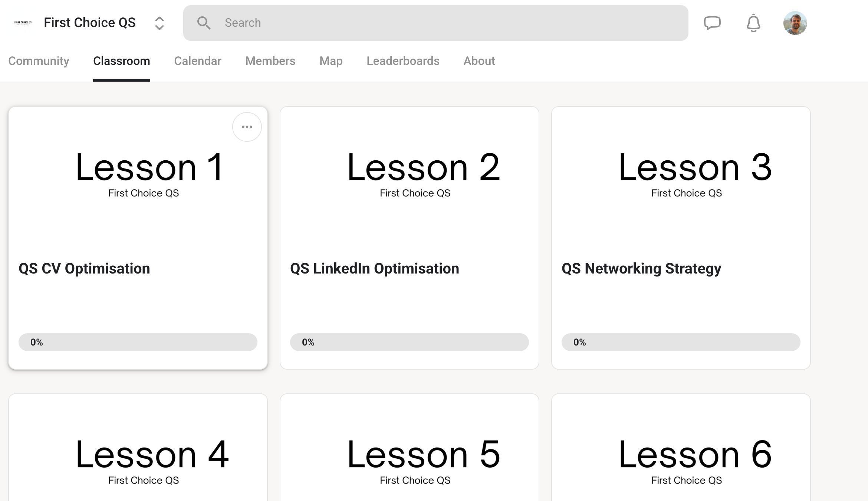
Task: Switch to the Community tab
Action: click(39, 61)
